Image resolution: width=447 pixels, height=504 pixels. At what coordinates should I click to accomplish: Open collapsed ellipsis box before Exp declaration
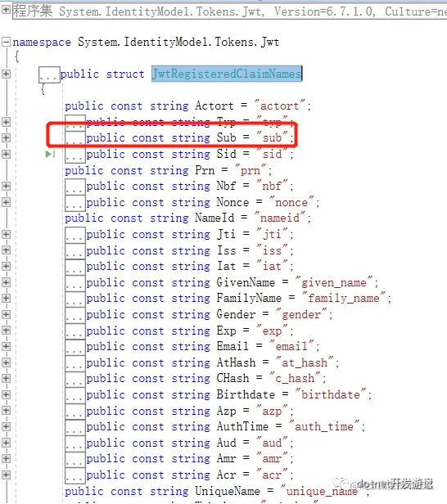click(x=75, y=331)
